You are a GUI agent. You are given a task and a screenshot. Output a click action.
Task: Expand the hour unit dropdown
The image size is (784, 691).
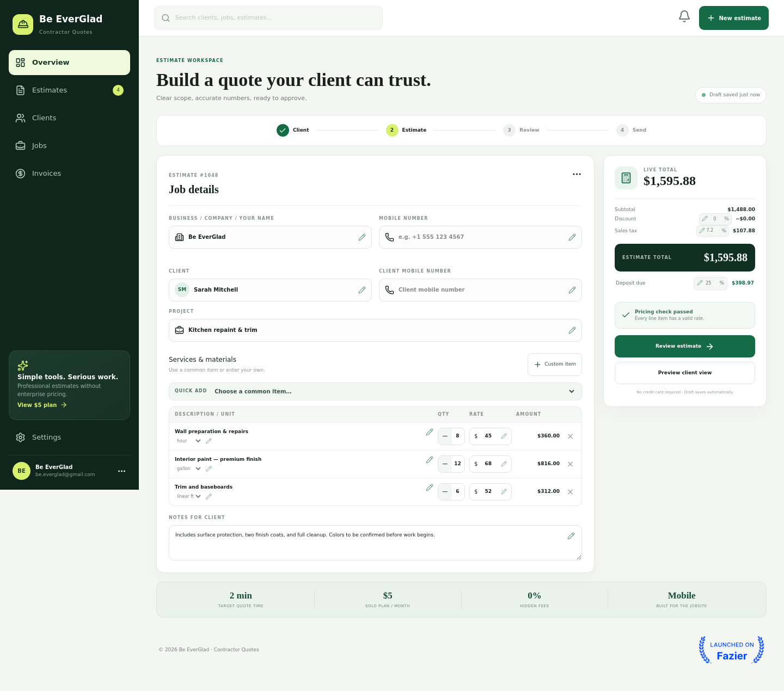(188, 441)
